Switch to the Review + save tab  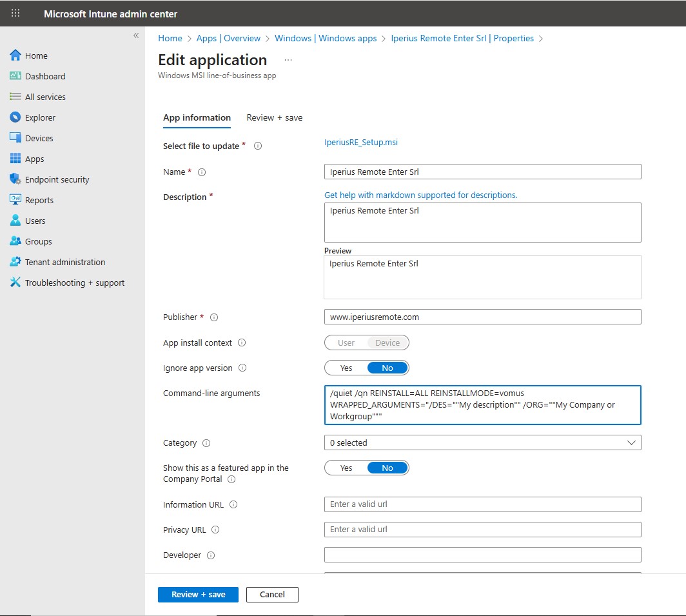click(275, 117)
